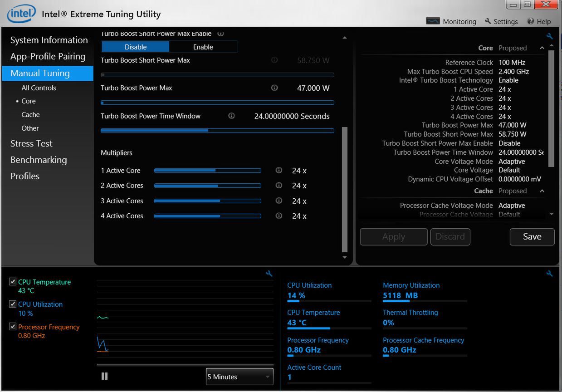The width and height of the screenshot is (562, 392).
Task: Open App-Profile Pairing page
Action: pos(48,56)
